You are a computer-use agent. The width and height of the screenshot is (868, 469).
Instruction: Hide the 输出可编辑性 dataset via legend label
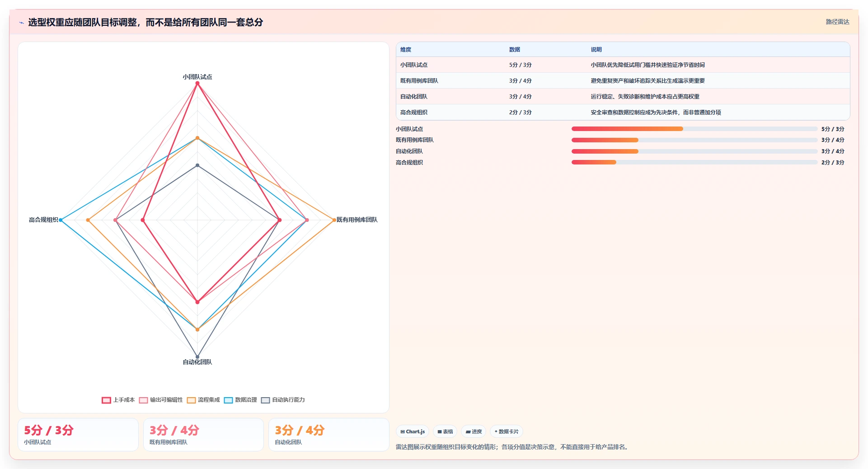click(x=166, y=400)
